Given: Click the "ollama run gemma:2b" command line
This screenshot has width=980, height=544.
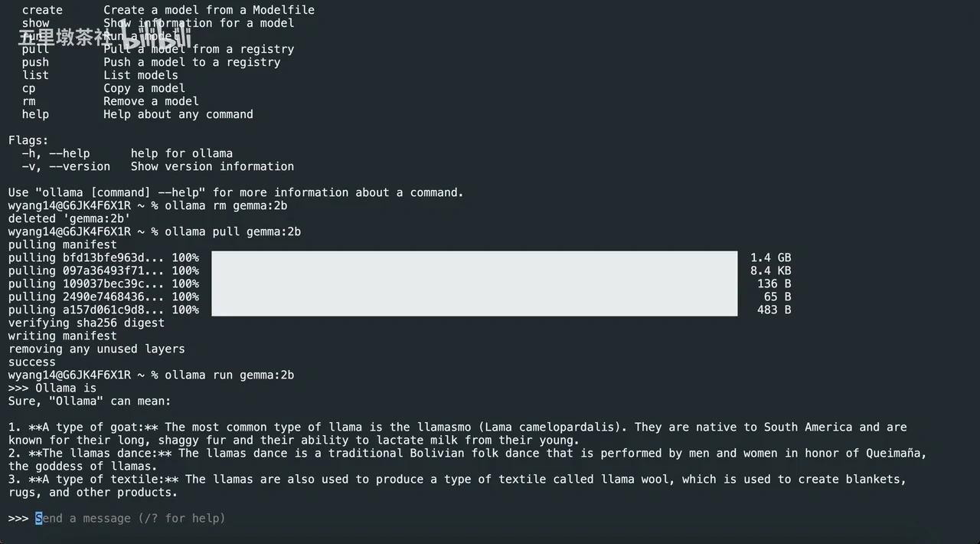Looking at the screenshot, I should pyautogui.click(x=229, y=375).
